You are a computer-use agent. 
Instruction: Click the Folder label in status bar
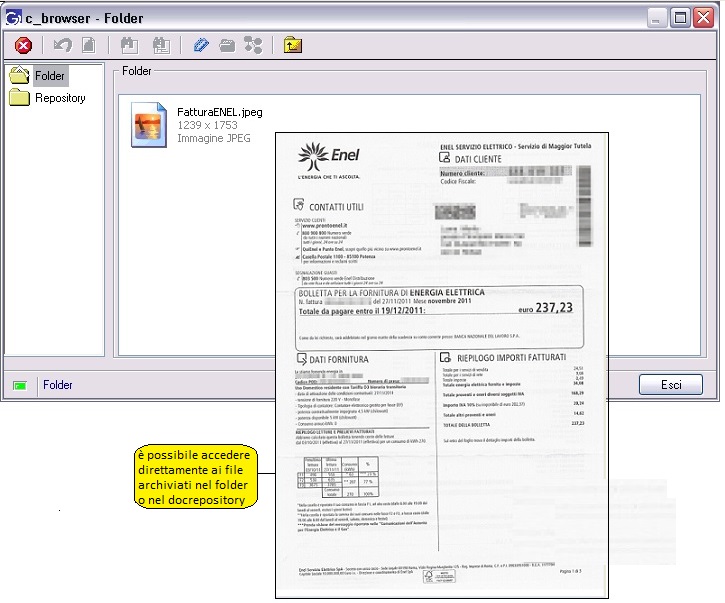[x=58, y=385]
